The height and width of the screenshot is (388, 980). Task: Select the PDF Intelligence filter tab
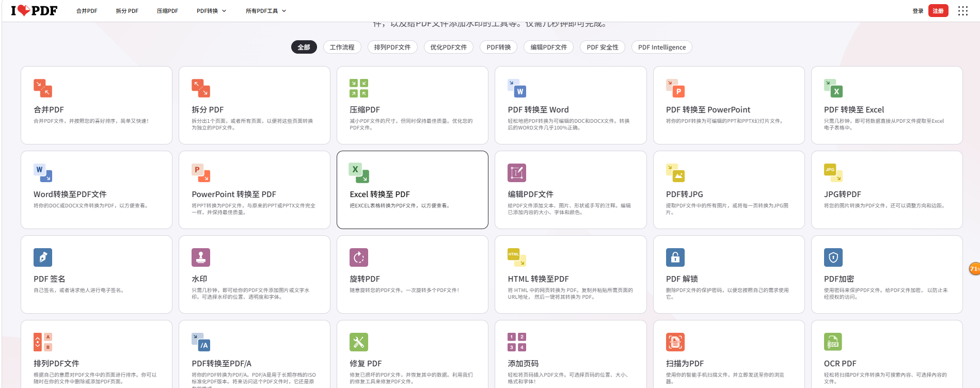(662, 47)
